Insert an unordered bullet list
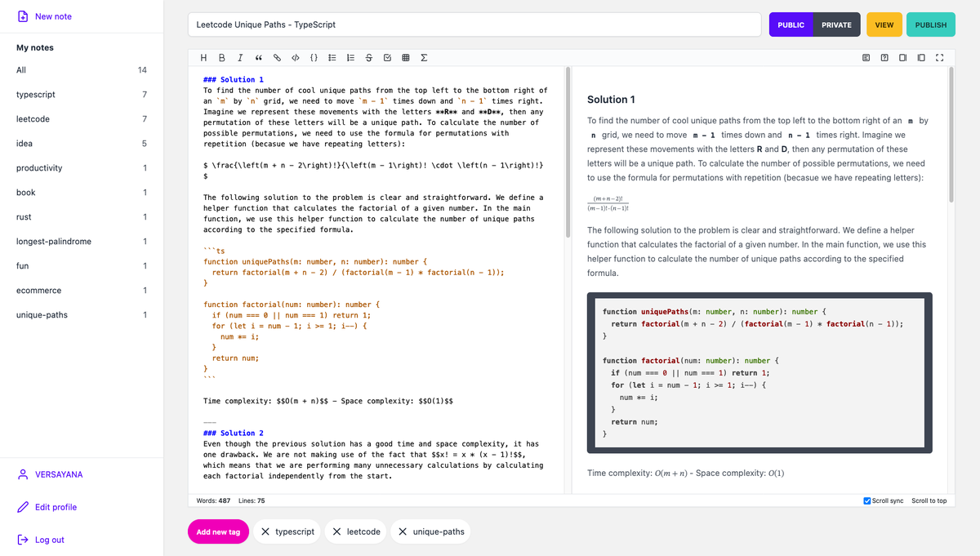The image size is (980, 556). (332, 58)
